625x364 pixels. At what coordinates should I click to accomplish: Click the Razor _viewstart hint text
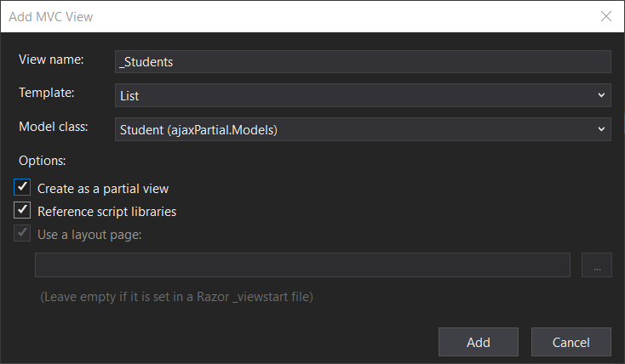pyautogui.click(x=176, y=298)
